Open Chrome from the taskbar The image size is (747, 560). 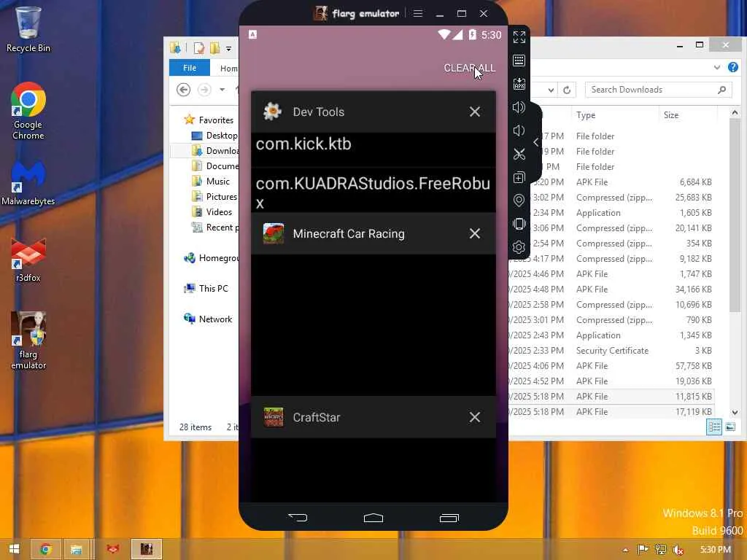tap(45, 549)
